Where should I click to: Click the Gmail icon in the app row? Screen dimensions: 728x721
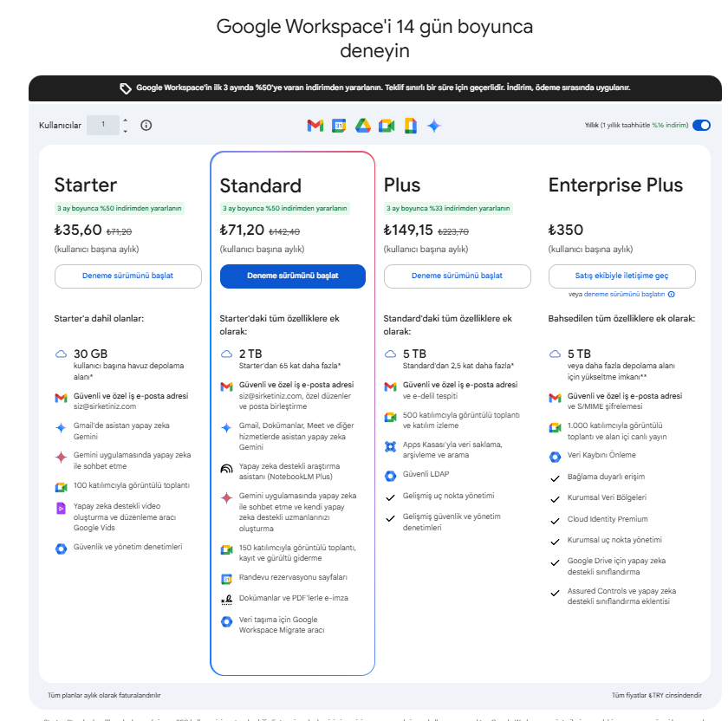(315, 126)
